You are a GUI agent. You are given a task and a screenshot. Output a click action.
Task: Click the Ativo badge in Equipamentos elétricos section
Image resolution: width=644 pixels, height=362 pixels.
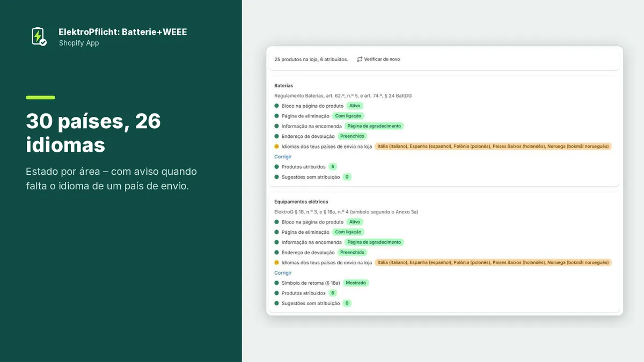click(355, 222)
